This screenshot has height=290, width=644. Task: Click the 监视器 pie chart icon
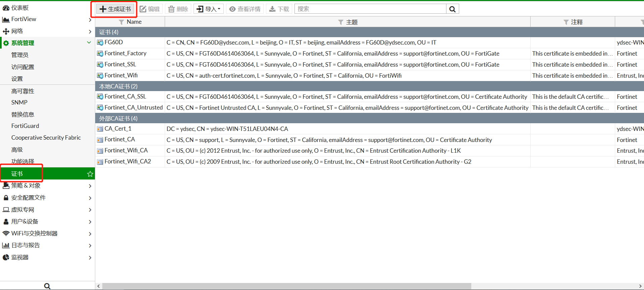coord(6,258)
